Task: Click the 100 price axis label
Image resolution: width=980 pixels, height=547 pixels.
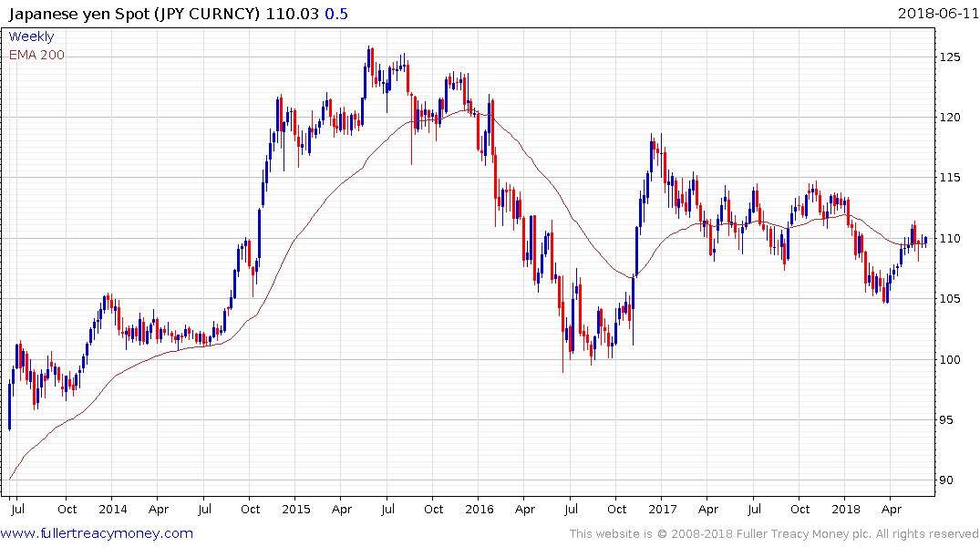Action: pos(949,359)
